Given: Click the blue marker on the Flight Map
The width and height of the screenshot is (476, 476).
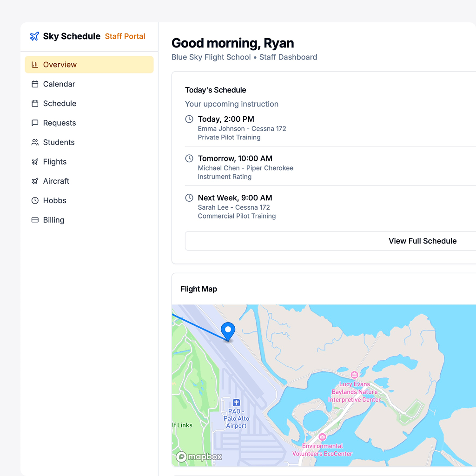Looking at the screenshot, I should click(228, 331).
